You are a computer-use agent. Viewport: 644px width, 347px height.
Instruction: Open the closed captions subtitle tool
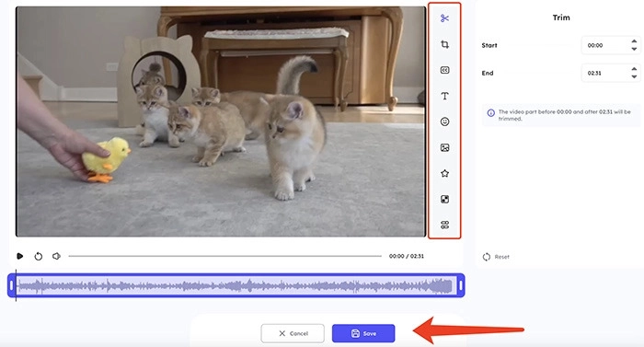pyautogui.click(x=444, y=70)
